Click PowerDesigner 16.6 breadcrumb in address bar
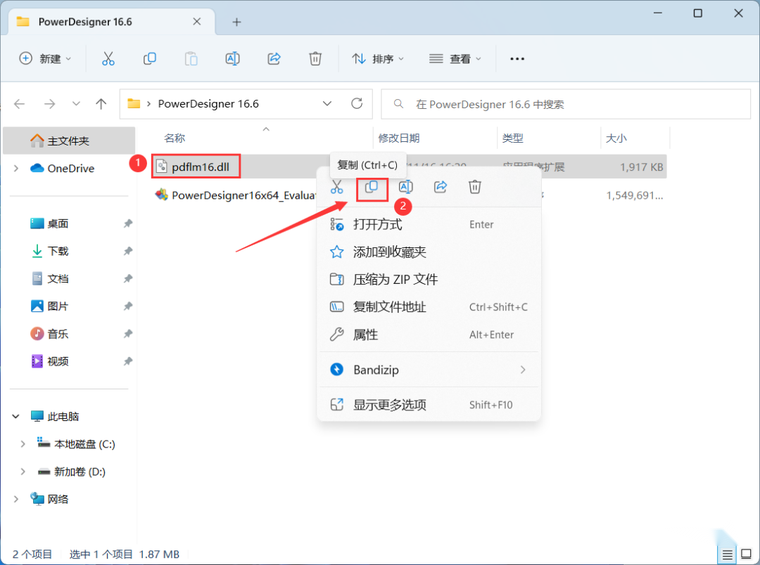This screenshot has height=565, width=760. tap(208, 104)
